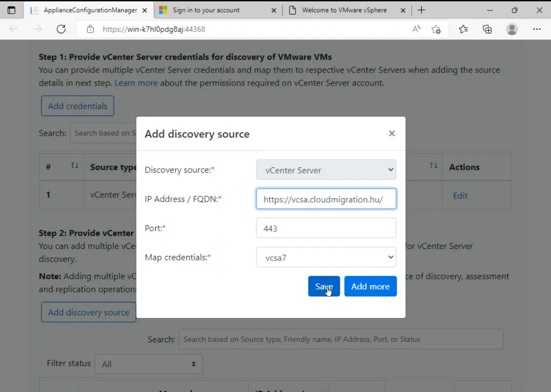Restore down the browser window
The height and width of the screenshot is (392, 551).
[515, 10]
